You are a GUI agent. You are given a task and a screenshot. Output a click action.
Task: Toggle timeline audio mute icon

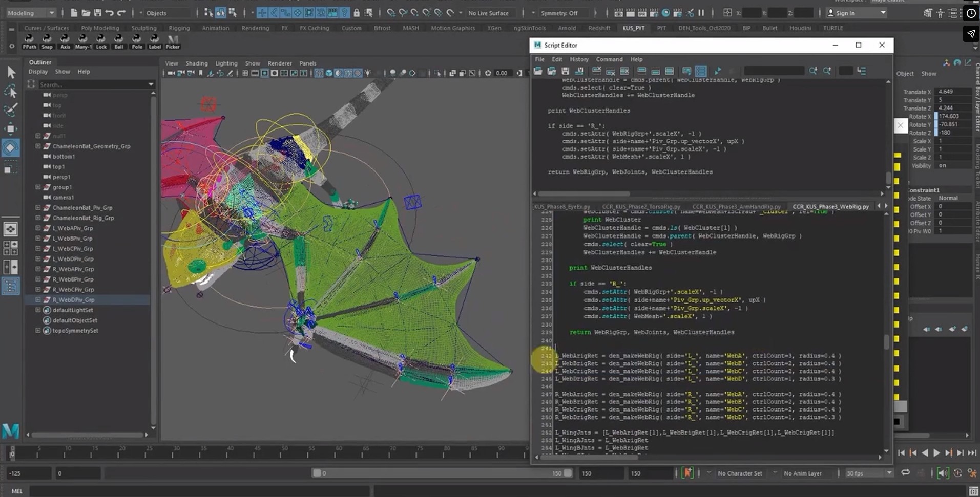tap(943, 473)
